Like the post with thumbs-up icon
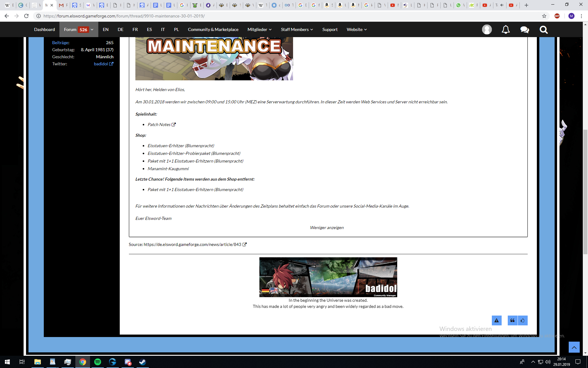588x368 pixels. point(522,320)
